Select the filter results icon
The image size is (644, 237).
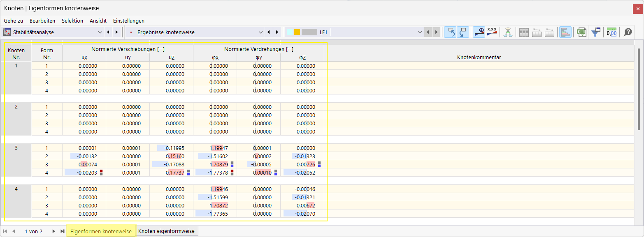pyautogui.click(x=596, y=32)
